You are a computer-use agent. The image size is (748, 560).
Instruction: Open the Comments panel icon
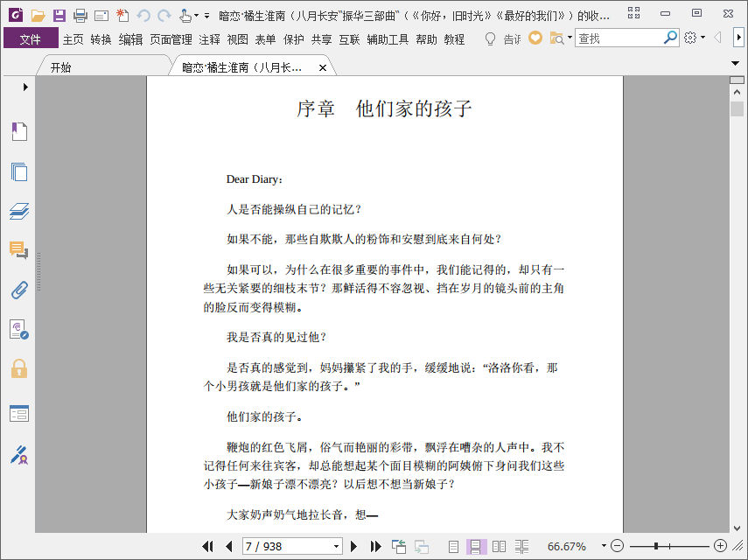(x=19, y=250)
